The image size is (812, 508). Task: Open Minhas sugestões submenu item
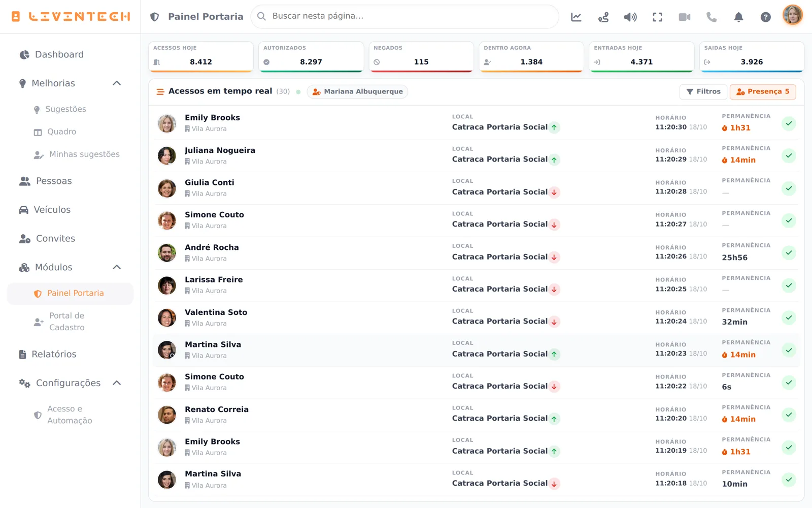[71, 154]
